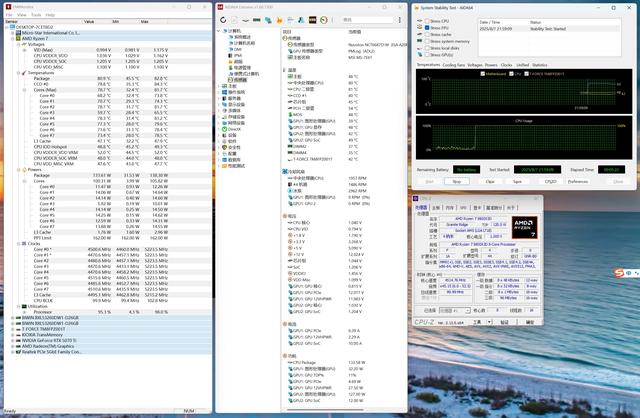The height and width of the screenshot is (418, 640).
Task: Click the AMD Ryzen logo in CPU-Z
Action: [x=524, y=227]
